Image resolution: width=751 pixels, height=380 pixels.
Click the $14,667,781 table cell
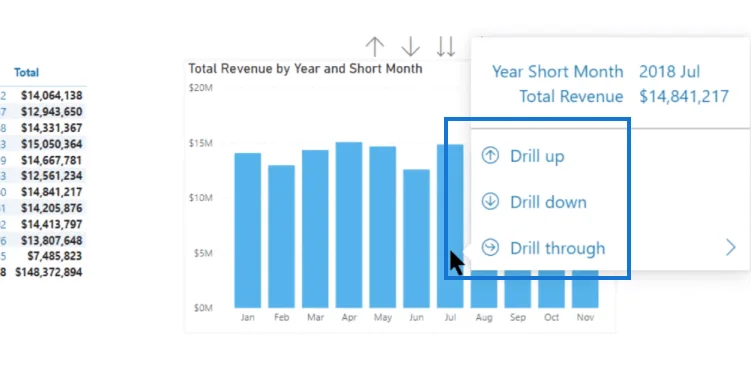(x=52, y=160)
